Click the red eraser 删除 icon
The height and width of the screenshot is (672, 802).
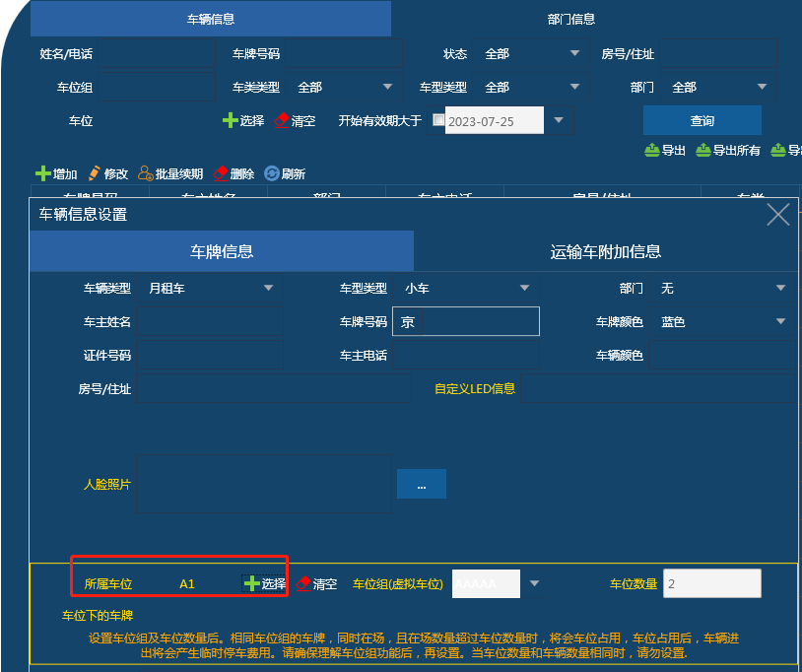coord(221,173)
